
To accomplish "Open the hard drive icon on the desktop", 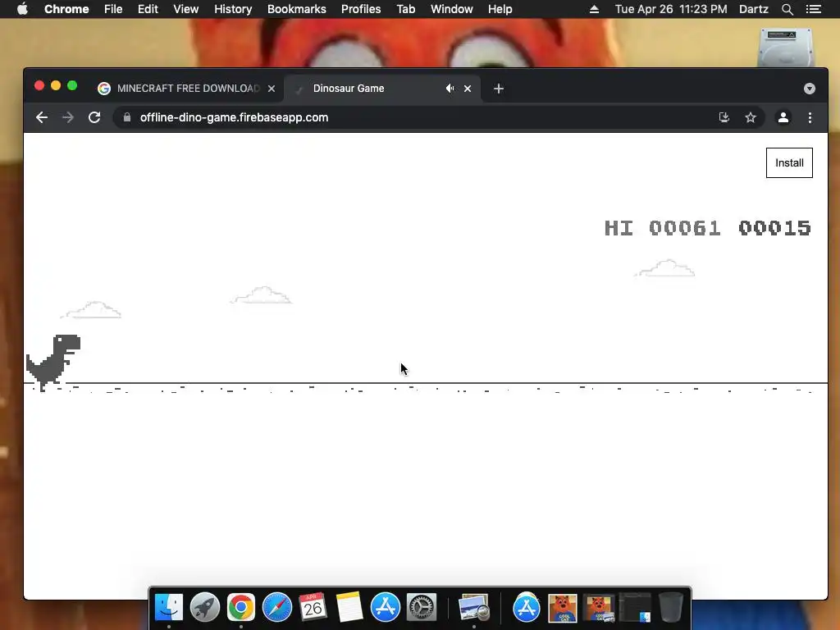I will 785,47.
